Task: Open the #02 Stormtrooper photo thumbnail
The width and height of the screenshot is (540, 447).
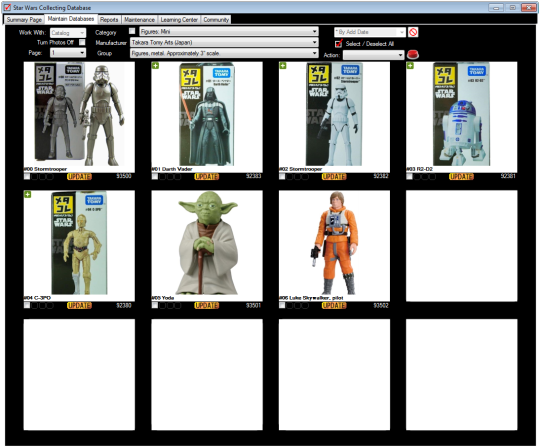Action: tap(334, 114)
